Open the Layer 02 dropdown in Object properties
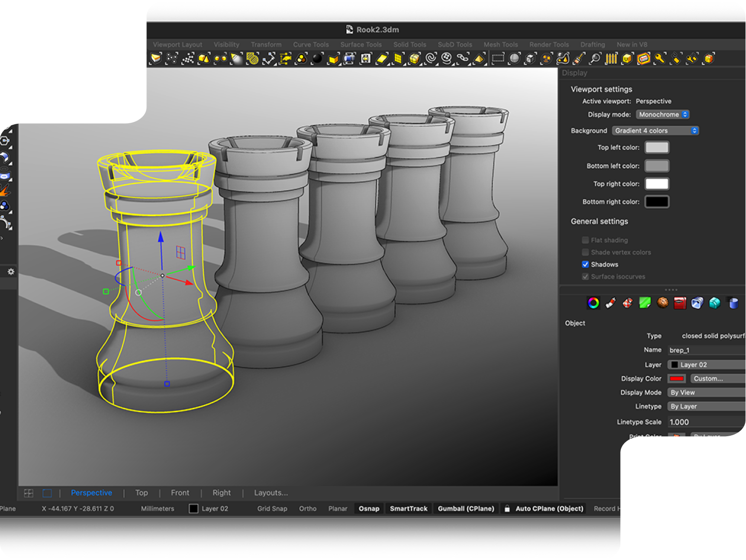Image resolution: width=746 pixels, height=560 pixels. click(x=706, y=364)
